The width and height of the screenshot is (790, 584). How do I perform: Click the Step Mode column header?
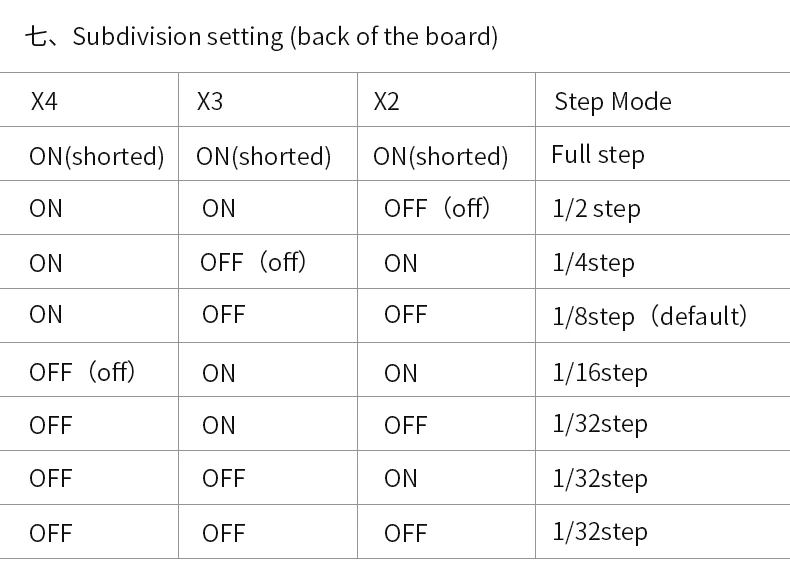[613, 101]
